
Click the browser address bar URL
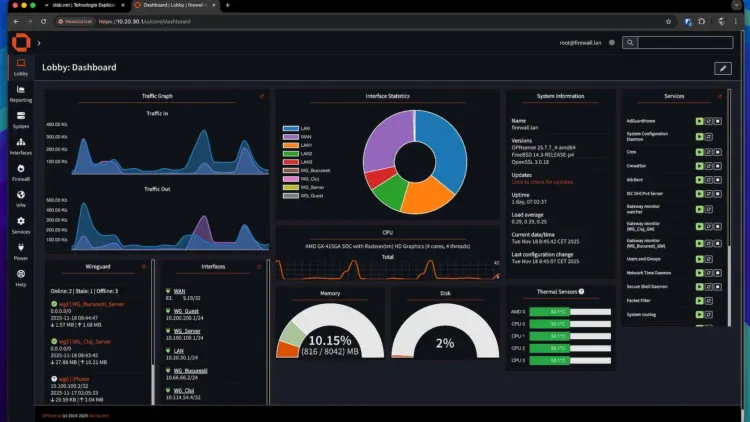pyautogui.click(x=144, y=22)
